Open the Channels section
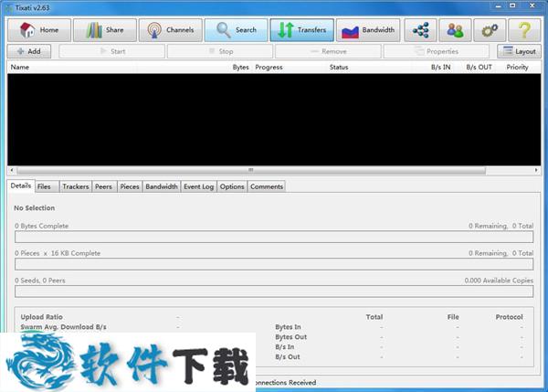Image resolution: width=548 pixels, height=392 pixels. 171,30
